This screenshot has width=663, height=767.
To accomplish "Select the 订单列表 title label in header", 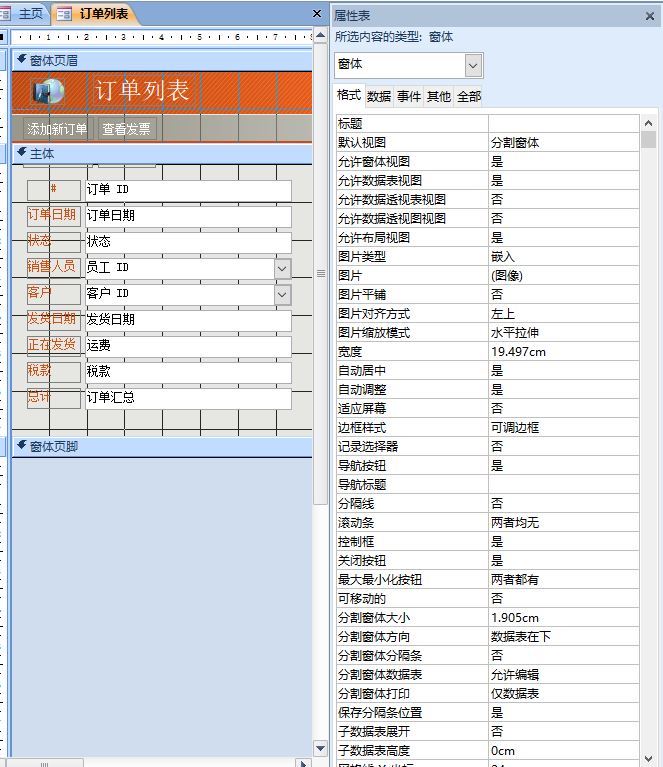I will pyautogui.click(x=143, y=90).
